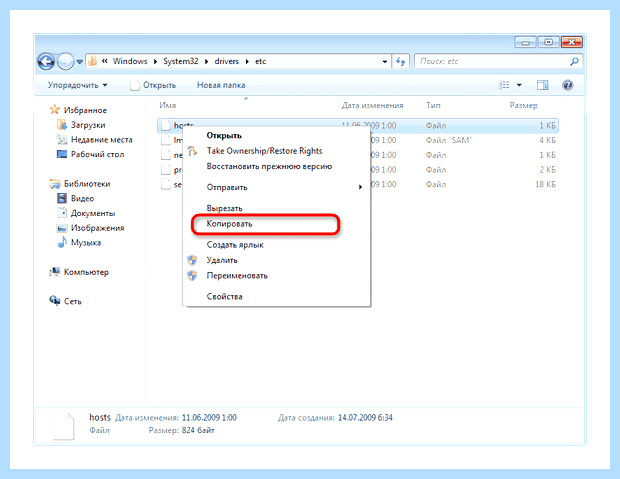Sort by the Размер column header

524,105
